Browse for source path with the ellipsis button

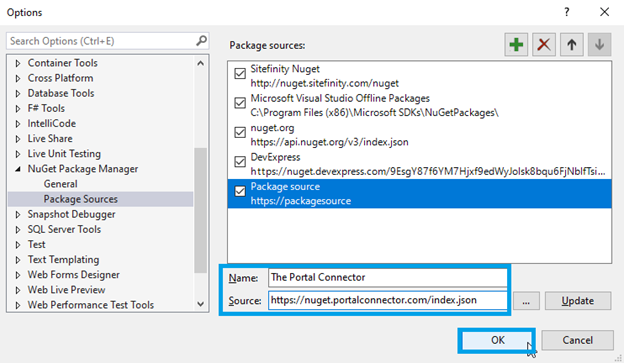[526, 301]
